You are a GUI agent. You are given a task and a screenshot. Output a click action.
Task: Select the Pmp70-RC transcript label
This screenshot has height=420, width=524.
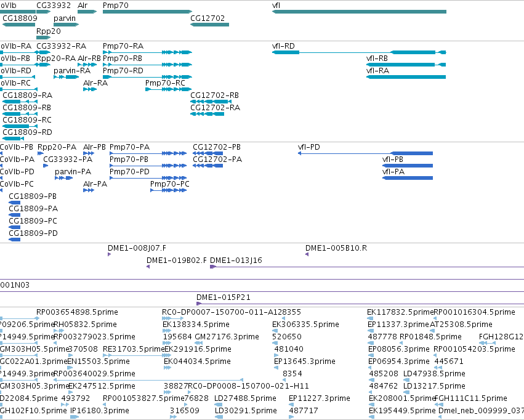pyautogui.click(x=165, y=83)
